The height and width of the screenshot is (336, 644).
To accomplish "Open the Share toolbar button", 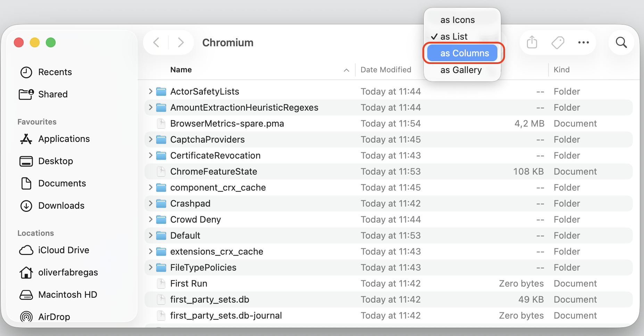I will [x=532, y=42].
